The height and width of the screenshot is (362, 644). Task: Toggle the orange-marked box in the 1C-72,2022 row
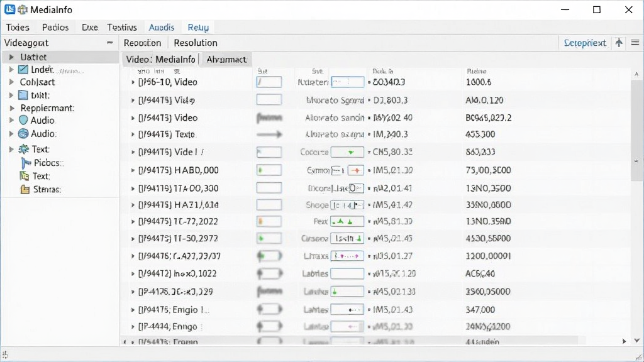click(x=269, y=222)
